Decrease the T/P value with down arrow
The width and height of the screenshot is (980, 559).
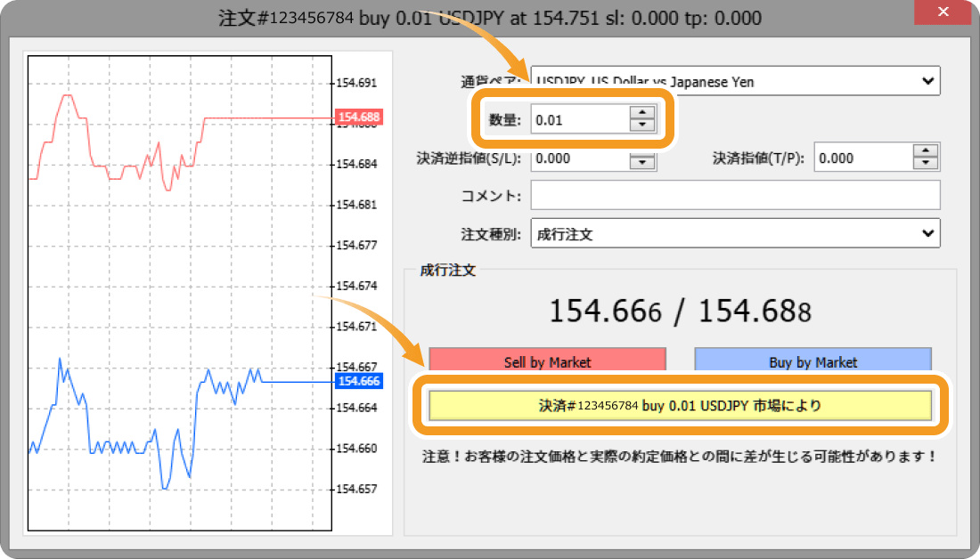tap(925, 164)
